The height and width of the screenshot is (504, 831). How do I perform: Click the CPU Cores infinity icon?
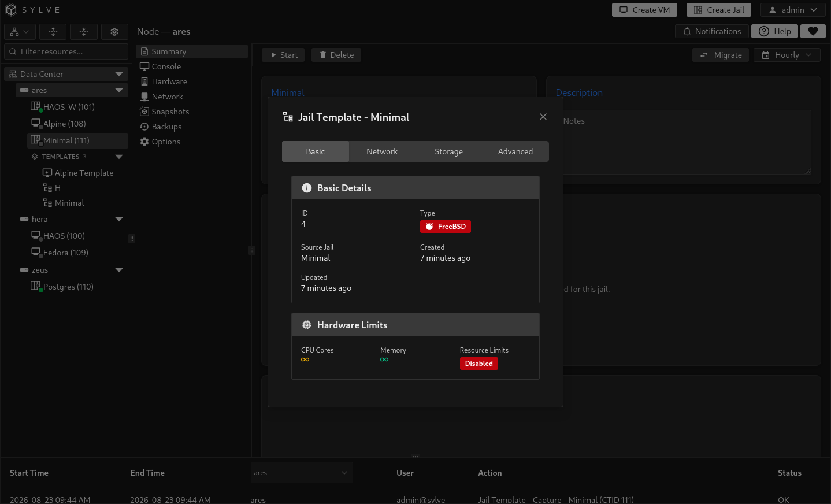pyautogui.click(x=305, y=360)
